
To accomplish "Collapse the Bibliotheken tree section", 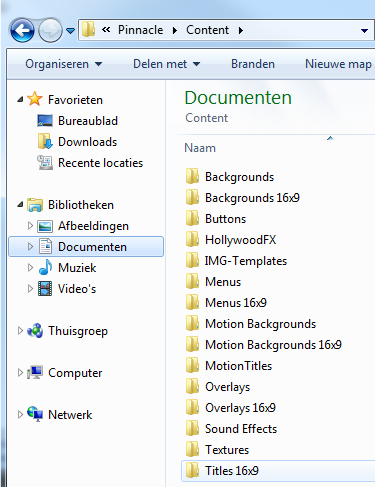I will [x=20, y=204].
